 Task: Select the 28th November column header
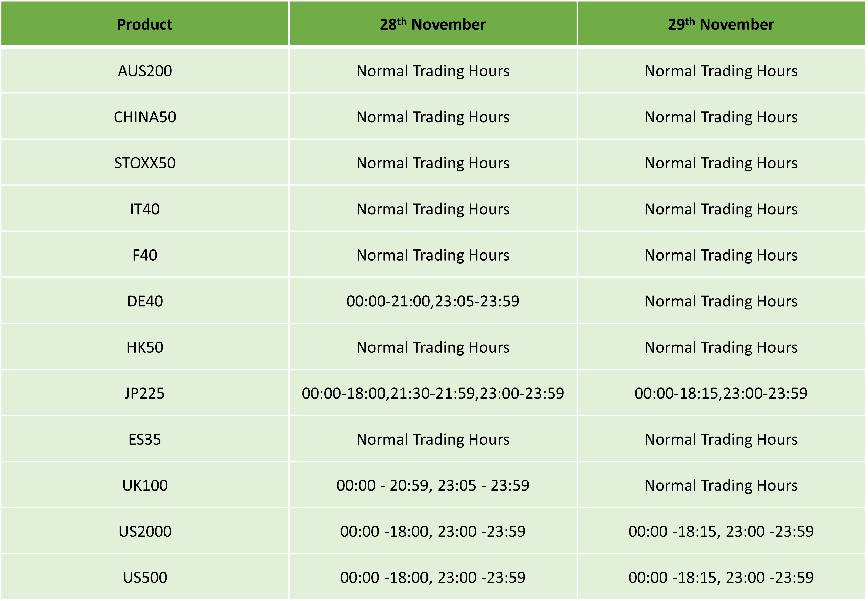pyautogui.click(x=433, y=24)
